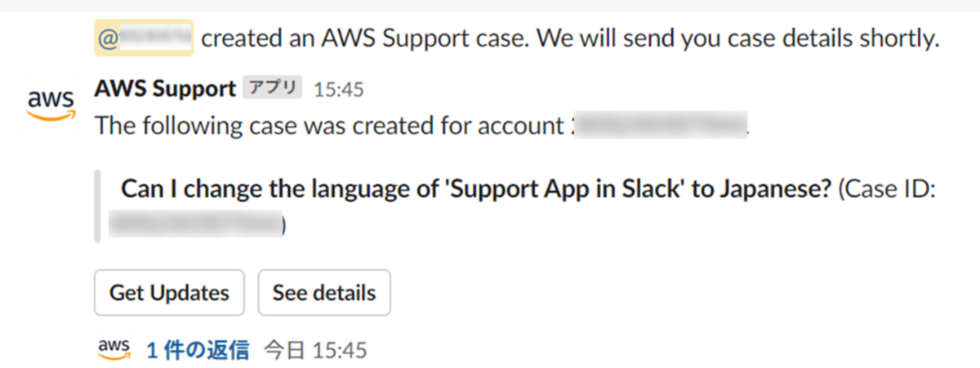
Task: Open the 1 件の返信 thread link
Action: [x=198, y=350]
